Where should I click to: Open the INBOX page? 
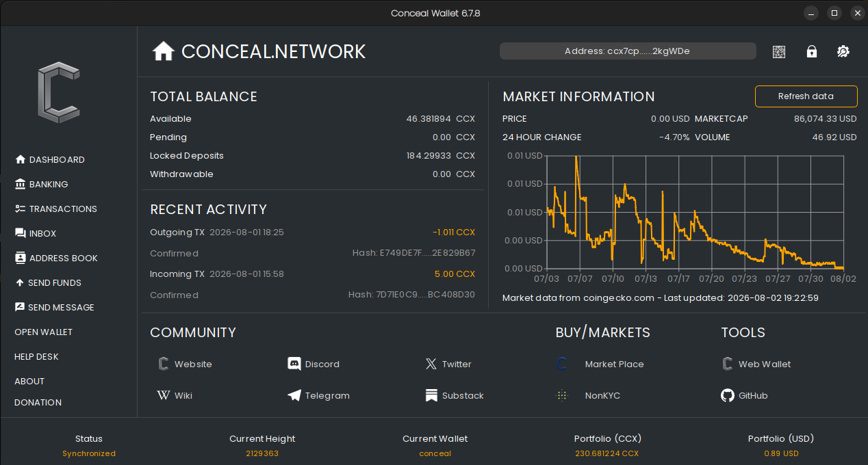(42, 233)
